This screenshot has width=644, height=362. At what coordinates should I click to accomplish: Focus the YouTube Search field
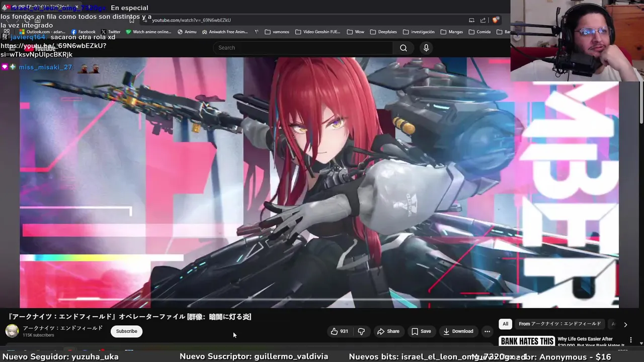(303, 48)
